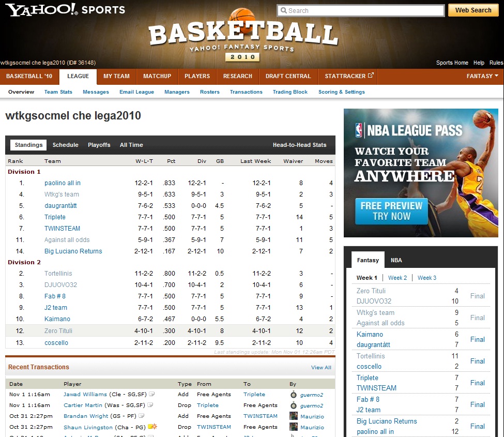Click the Free Preview Try Now button
Screen dimensions: 504x437
[391, 211]
